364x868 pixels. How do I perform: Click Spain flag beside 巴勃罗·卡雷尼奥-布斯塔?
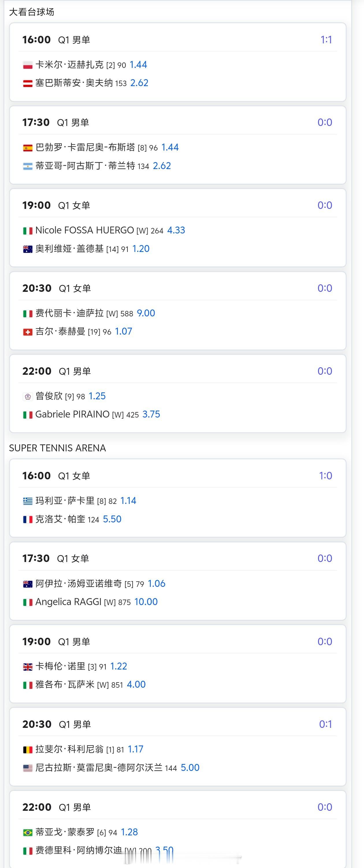point(28,148)
